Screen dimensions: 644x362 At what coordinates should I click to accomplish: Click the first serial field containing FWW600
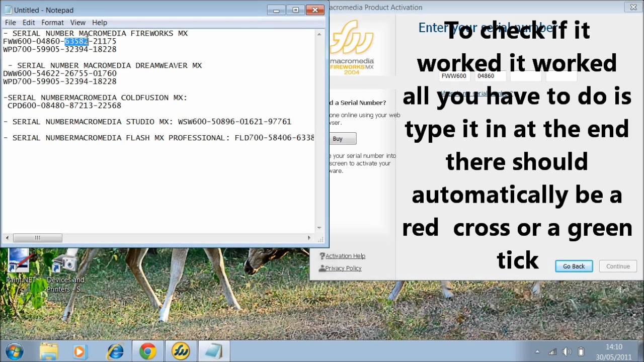[455, 76]
